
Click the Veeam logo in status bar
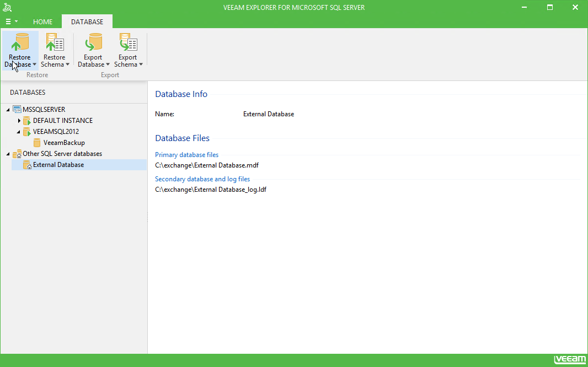pyautogui.click(x=569, y=359)
